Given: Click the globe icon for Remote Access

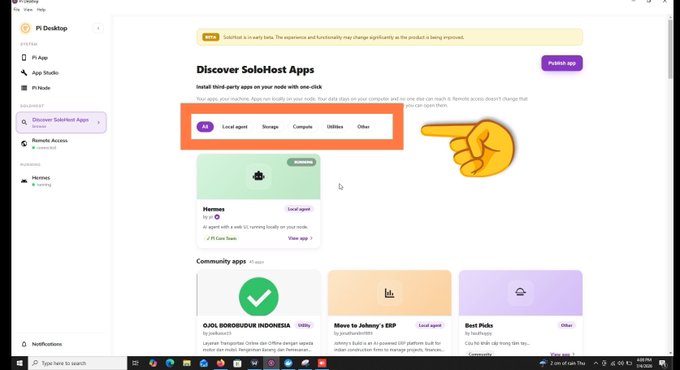Looking at the screenshot, I should click(24, 144).
